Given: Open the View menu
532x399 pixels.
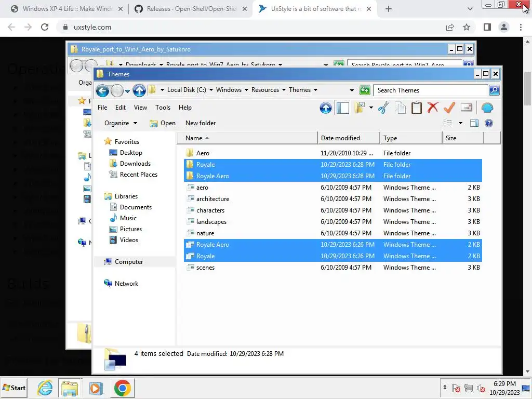Looking at the screenshot, I should pyautogui.click(x=140, y=108).
